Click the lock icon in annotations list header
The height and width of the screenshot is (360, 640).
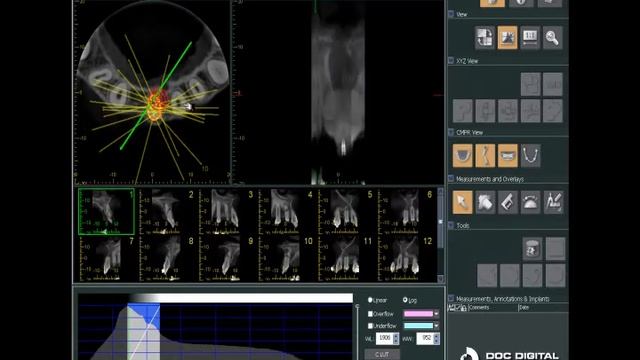click(x=464, y=308)
